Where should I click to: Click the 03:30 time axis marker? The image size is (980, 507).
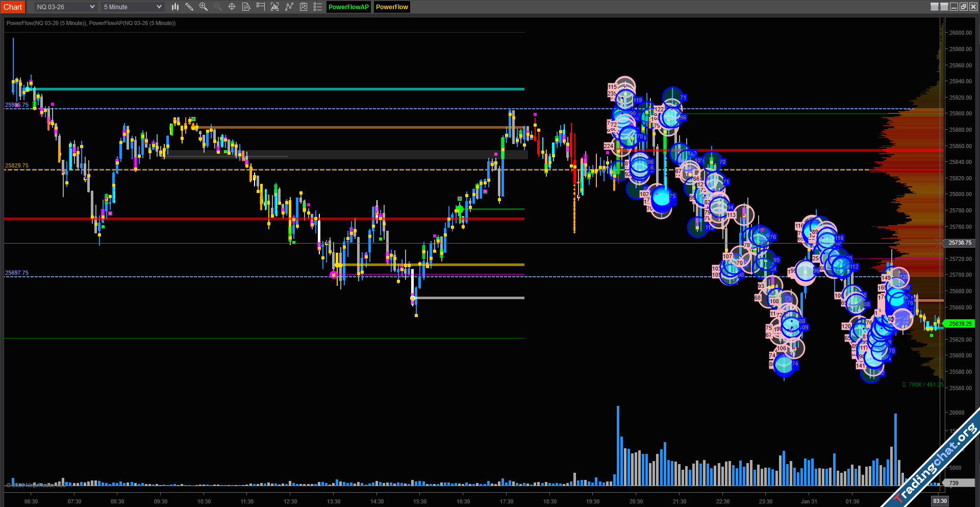(940, 501)
